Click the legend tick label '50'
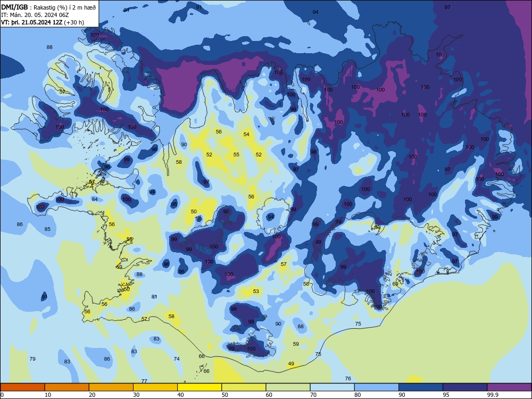 click(x=225, y=395)
